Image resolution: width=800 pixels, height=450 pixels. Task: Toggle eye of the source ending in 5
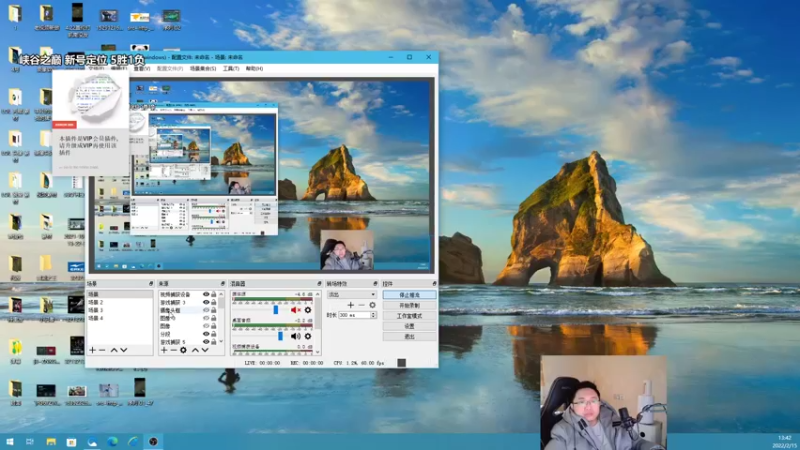pyautogui.click(x=206, y=342)
